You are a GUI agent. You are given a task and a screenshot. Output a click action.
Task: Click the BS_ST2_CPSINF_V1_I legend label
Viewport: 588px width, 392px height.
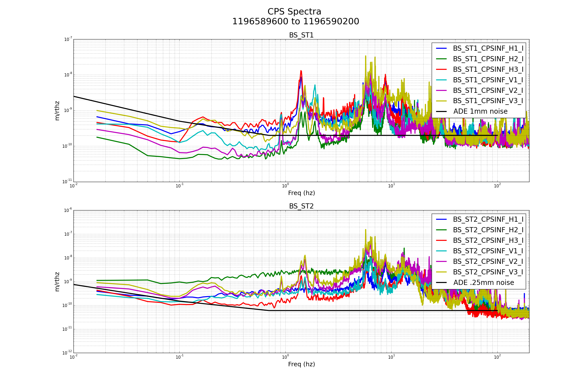coord(488,251)
